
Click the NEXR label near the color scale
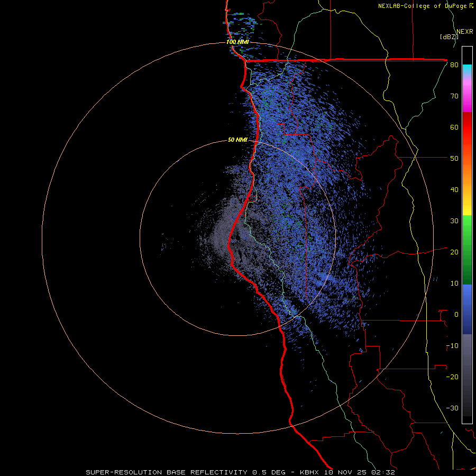coord(465,31)
